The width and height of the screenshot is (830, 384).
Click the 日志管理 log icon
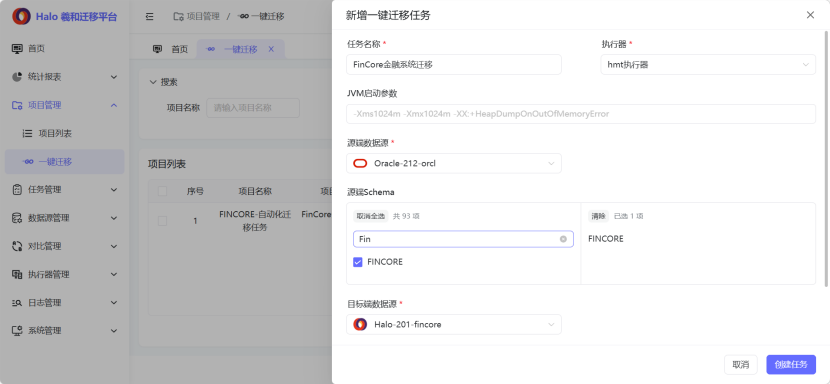coord(17,302)
